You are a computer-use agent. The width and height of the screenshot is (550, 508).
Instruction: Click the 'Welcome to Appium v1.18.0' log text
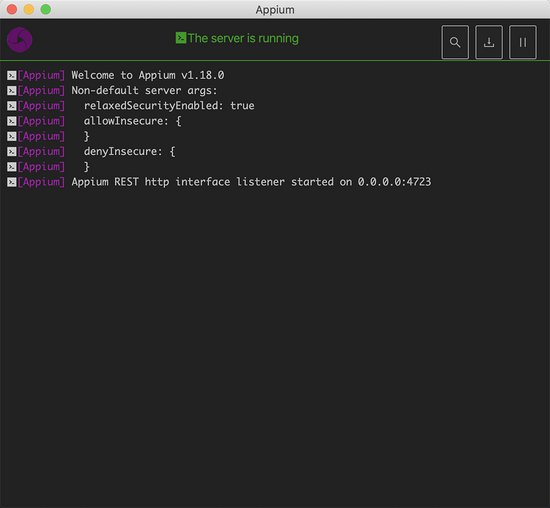[x=148, y=75]
